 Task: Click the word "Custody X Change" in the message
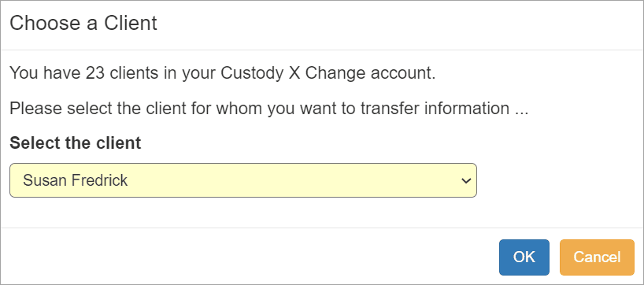[293, 73]
